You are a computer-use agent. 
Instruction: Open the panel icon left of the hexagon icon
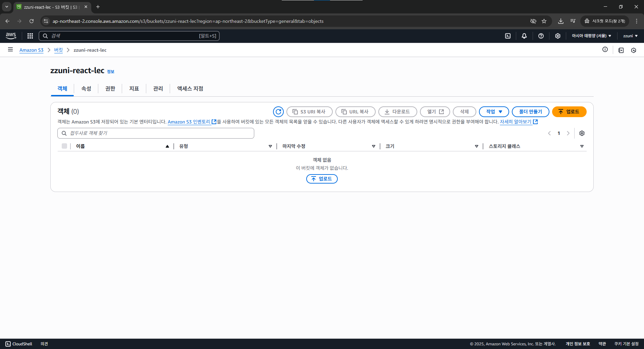click(621, 50)
